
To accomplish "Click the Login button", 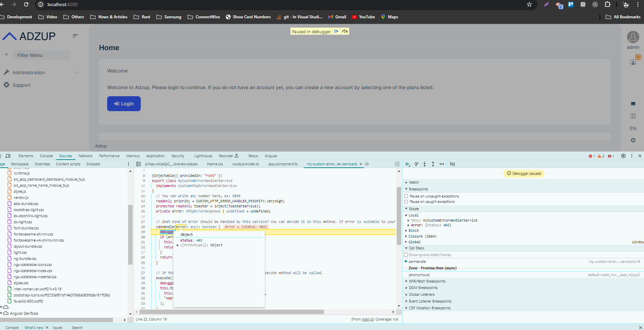I will pos(124,104).
